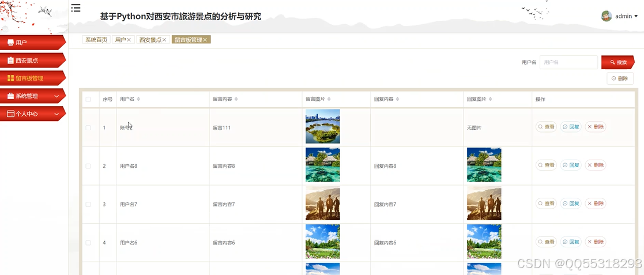This screenshot has height=275, width=644.
Task: Click 删除 for the 用户名8 row
Action: pos(596,165)
